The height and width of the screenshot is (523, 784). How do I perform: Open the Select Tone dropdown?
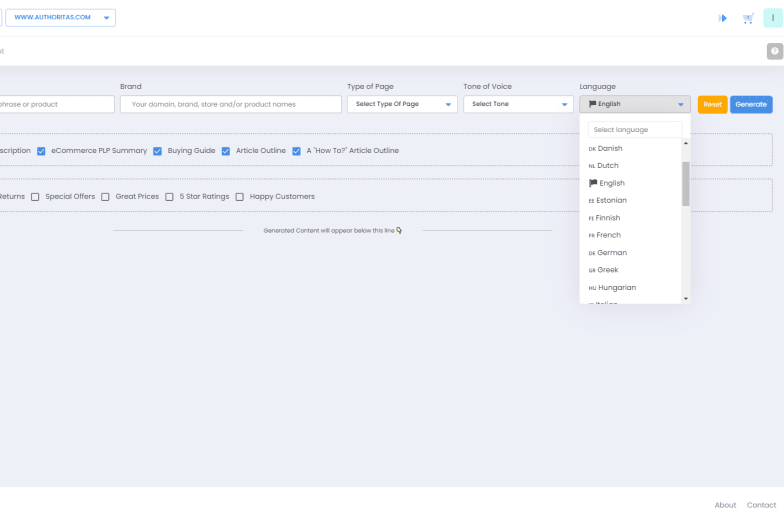pos(518,104)
